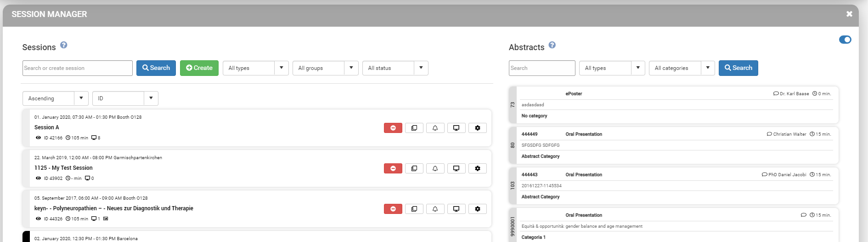This screenshot has height=242, width=868.
Task: Click the monitor icon for the Polyneuropathien session
Action: click(x=457, y=209)
